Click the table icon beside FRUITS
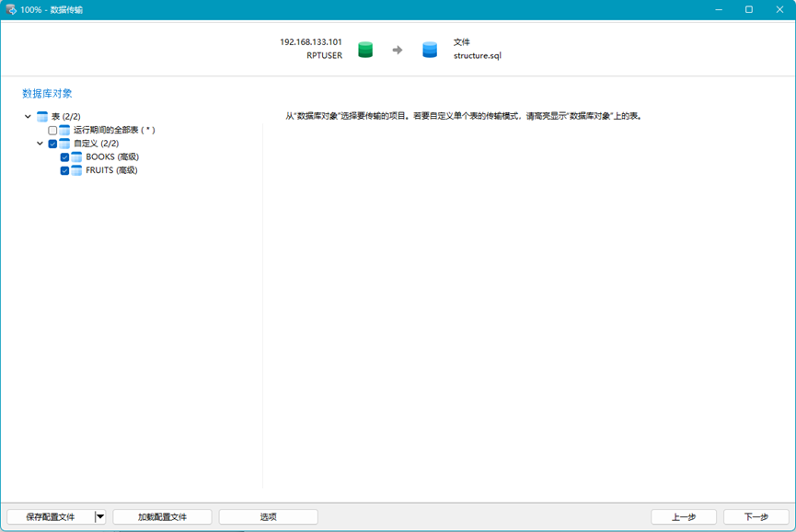796x532 pixels. coord(76,170)
